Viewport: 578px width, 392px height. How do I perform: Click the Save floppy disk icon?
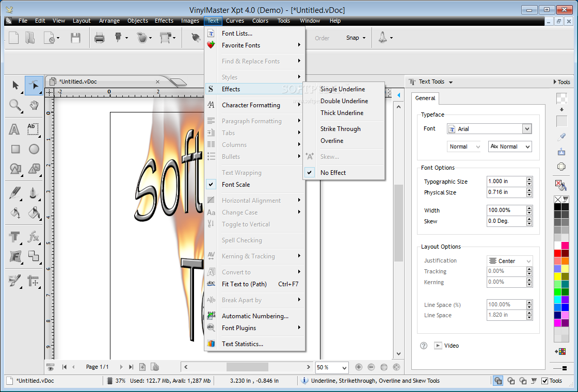pos(75,38)
